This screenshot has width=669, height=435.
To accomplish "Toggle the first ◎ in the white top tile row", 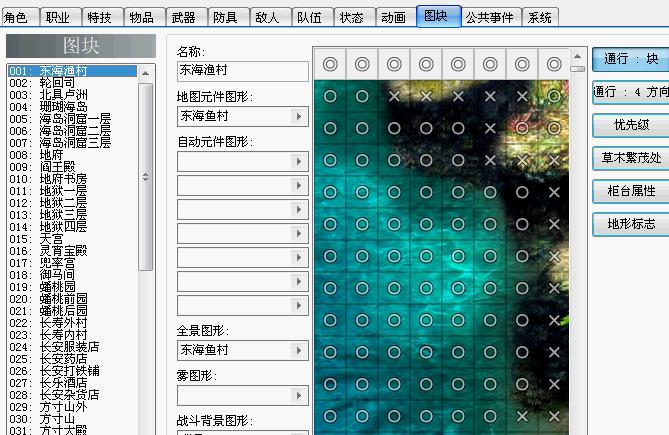I will [x=330, y=64].
